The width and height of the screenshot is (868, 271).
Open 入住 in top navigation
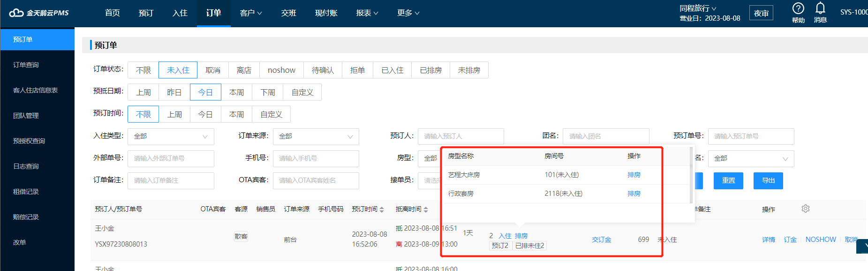(x=180, y=13)
